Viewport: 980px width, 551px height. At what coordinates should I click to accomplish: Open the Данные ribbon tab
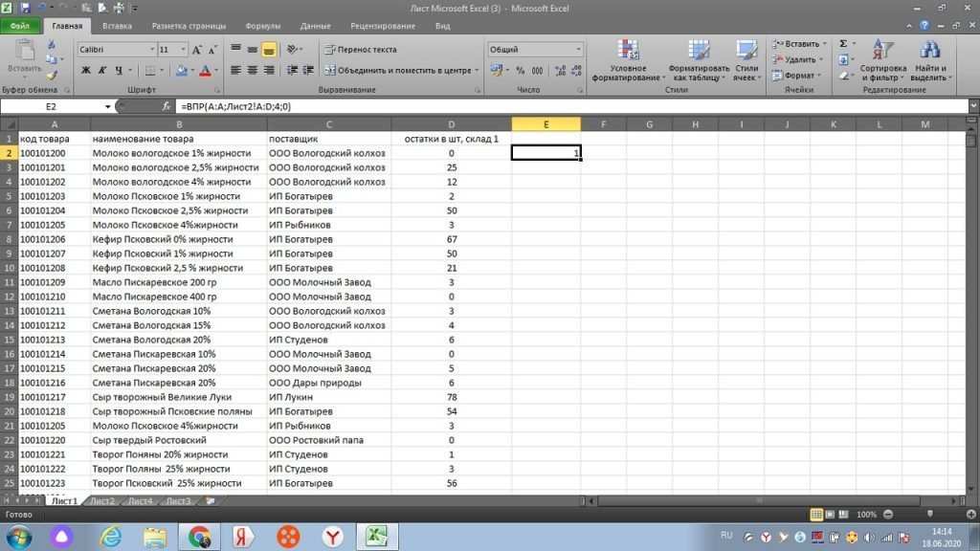click(315, 26)
